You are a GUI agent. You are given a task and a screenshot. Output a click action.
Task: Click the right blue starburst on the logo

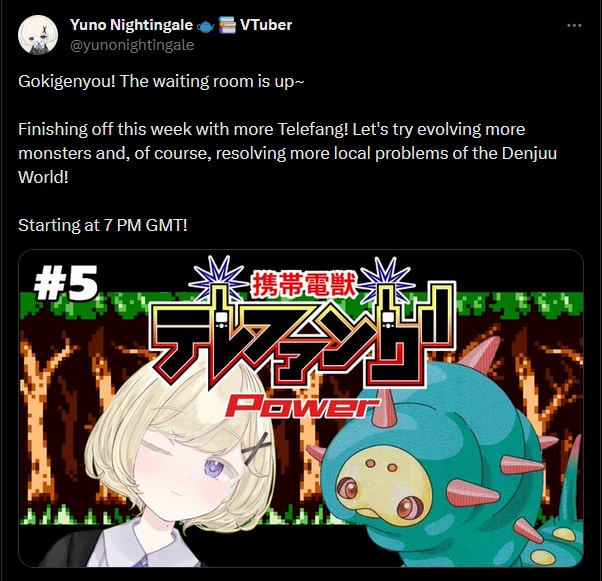point(389,280)
